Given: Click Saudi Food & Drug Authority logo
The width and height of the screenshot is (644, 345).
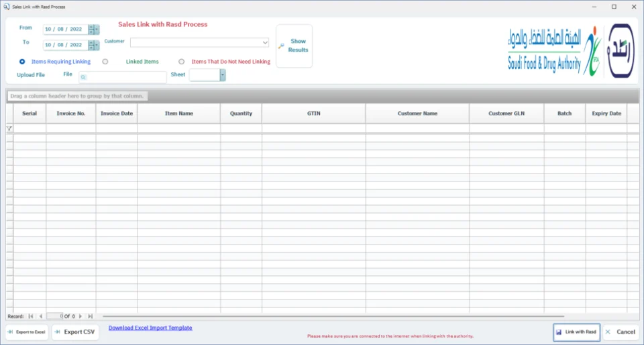Looking at the screenshot, I should (x=555, y=52).
